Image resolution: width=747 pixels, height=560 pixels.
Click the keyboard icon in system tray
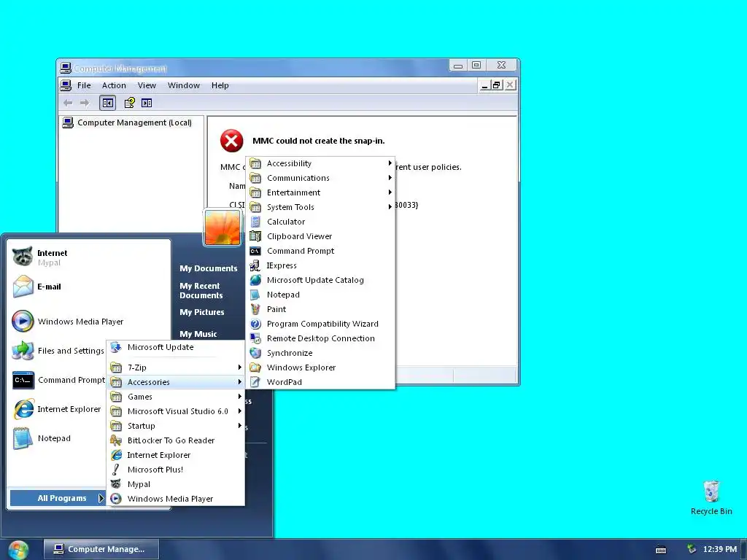point(661,550)
